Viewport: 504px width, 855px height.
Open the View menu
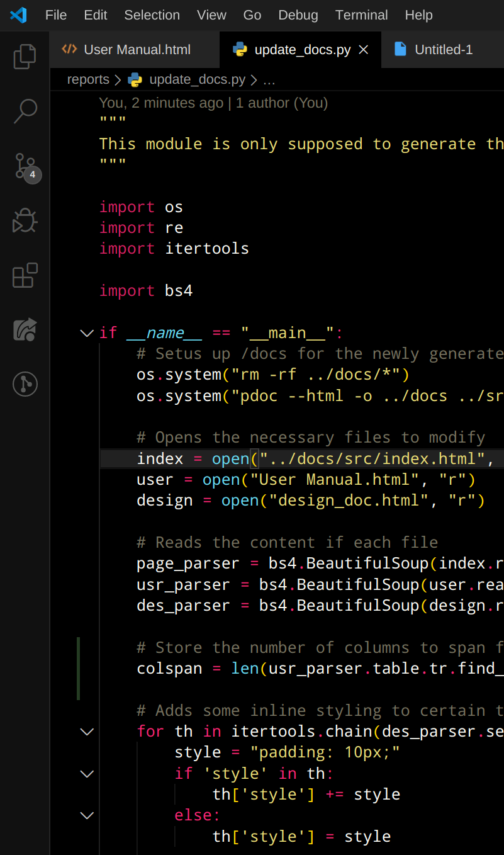click(x=211, y=15)
